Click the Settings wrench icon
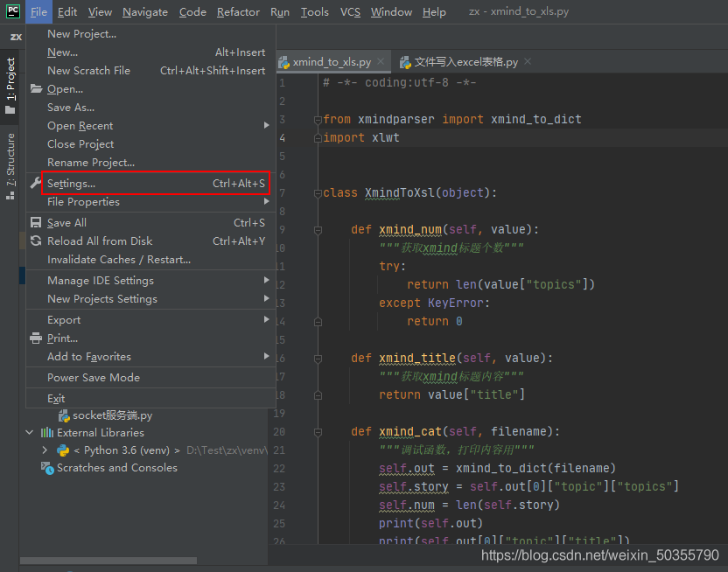Viewport: 728px width, 572px height. 36,184
